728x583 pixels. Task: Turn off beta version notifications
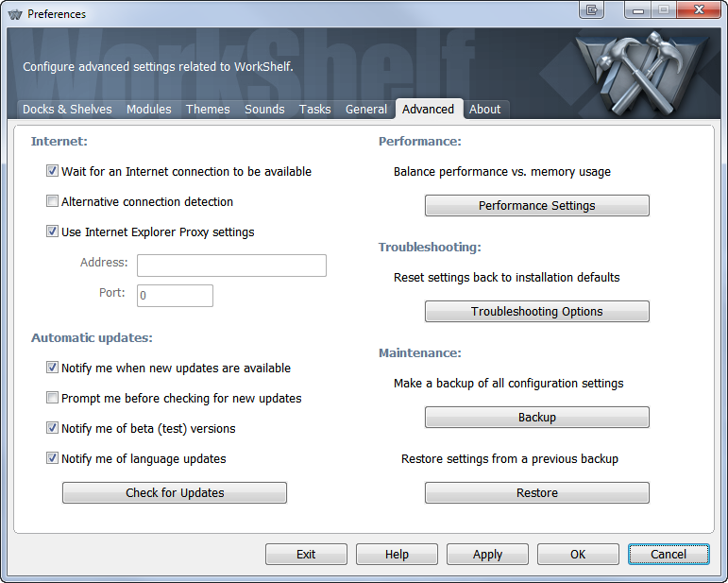coord(53,429)
